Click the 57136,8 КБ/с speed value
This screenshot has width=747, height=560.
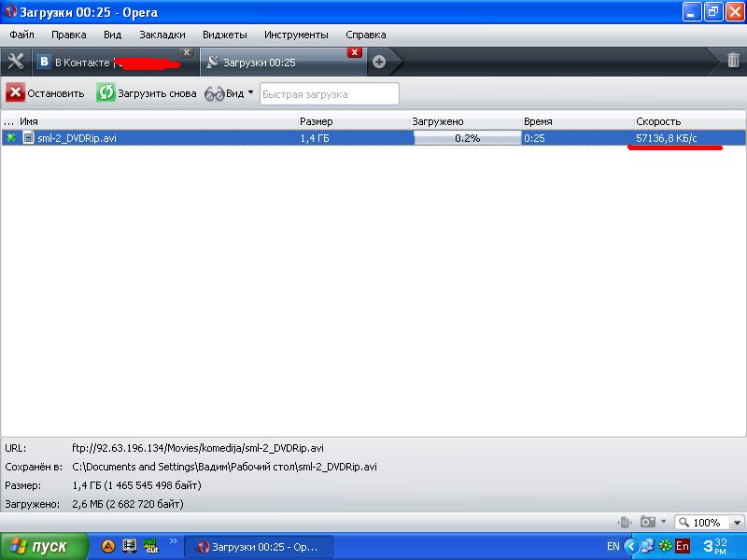[666, 138]
